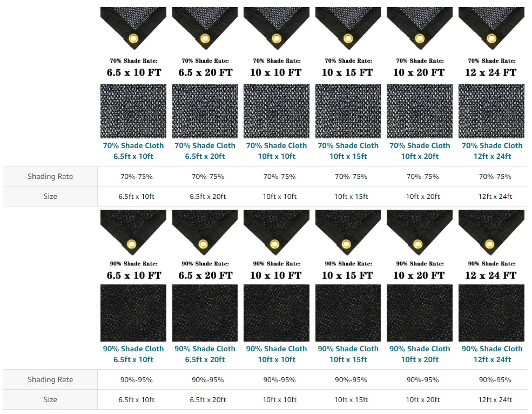
Task: Open the 90% Shade Cloth 6.5ft x 10ft link
Action: (x=133, y=354)
